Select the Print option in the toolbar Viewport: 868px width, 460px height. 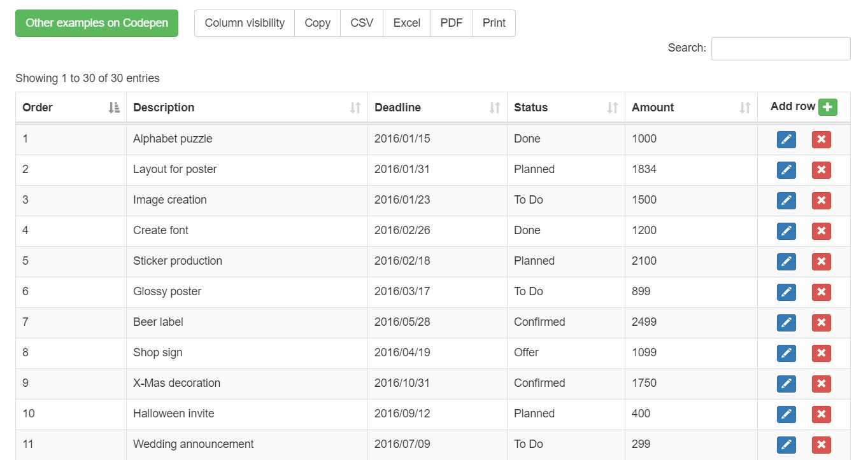coord(494,23)
